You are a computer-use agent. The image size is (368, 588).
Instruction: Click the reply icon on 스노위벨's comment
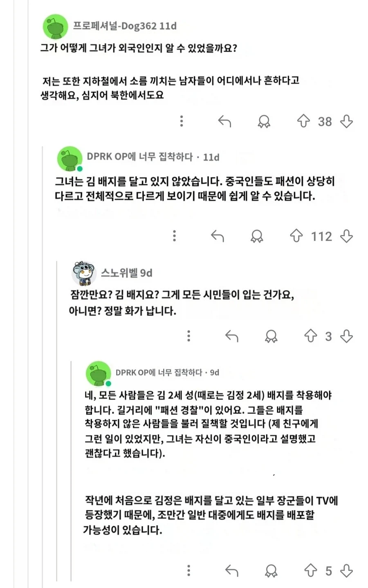click(x=232, y=336)
